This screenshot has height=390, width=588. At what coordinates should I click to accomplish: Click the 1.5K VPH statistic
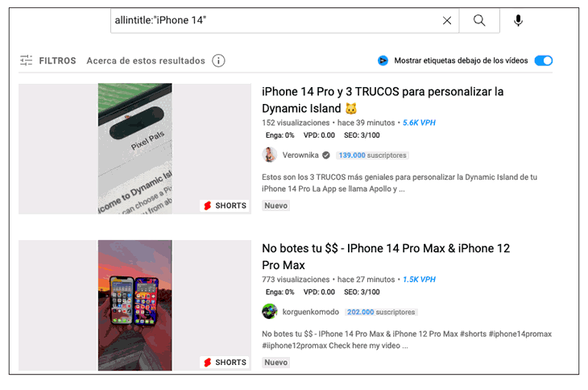(419, 280)
